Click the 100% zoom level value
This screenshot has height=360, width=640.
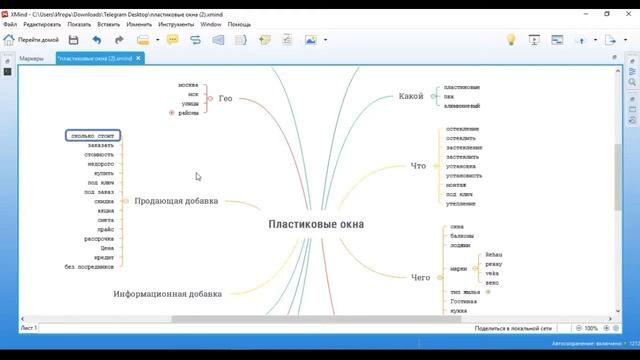pos(591,328)
